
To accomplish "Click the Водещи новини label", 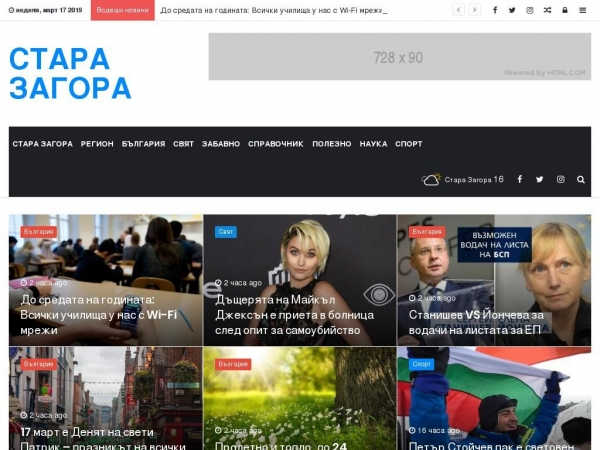I will 122,10.
